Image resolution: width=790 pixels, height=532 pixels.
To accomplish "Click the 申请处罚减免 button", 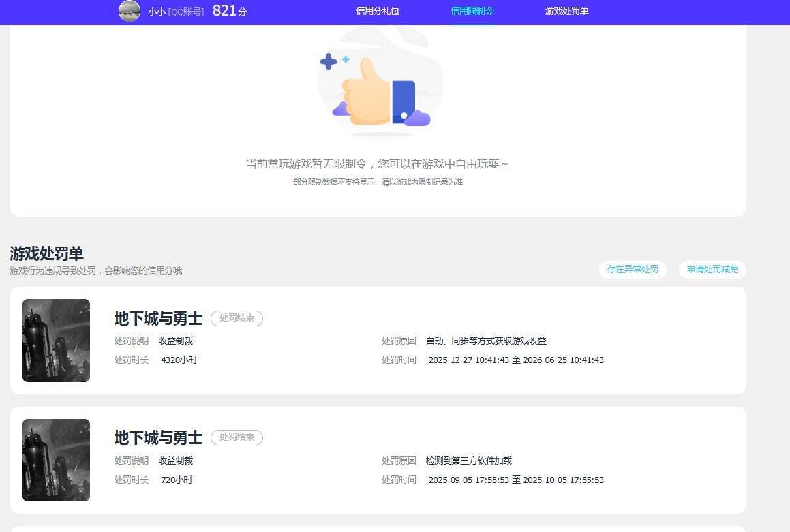I will (712, 269).
